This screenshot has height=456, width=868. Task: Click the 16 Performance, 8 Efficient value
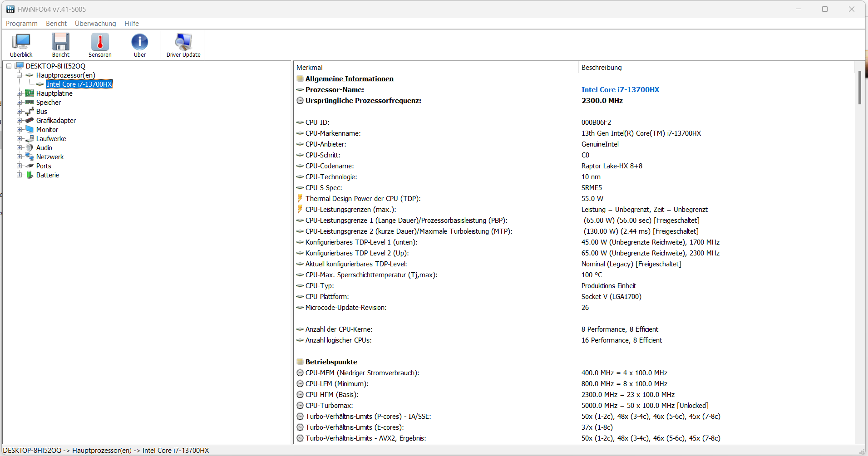click(x=621, y=340)
